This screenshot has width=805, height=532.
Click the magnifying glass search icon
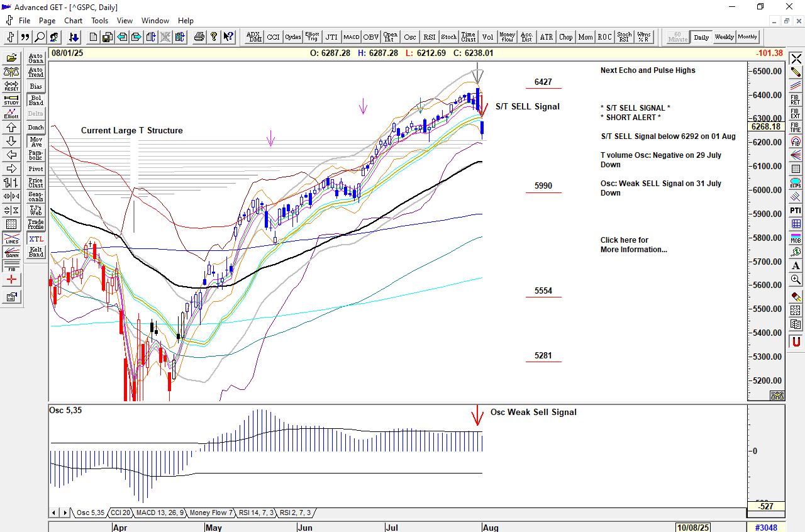[x=40, y=37]
